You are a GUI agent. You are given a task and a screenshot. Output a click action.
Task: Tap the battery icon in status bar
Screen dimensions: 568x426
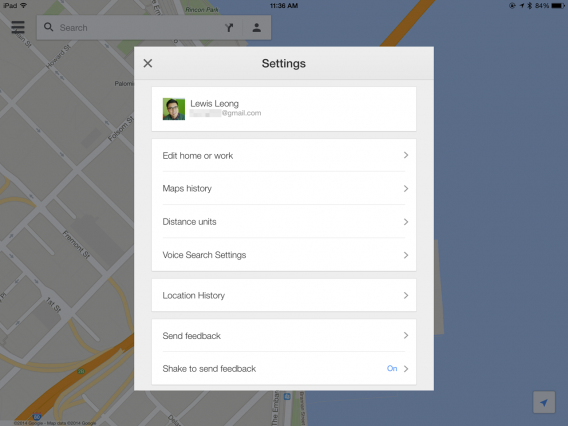(558, 5)
